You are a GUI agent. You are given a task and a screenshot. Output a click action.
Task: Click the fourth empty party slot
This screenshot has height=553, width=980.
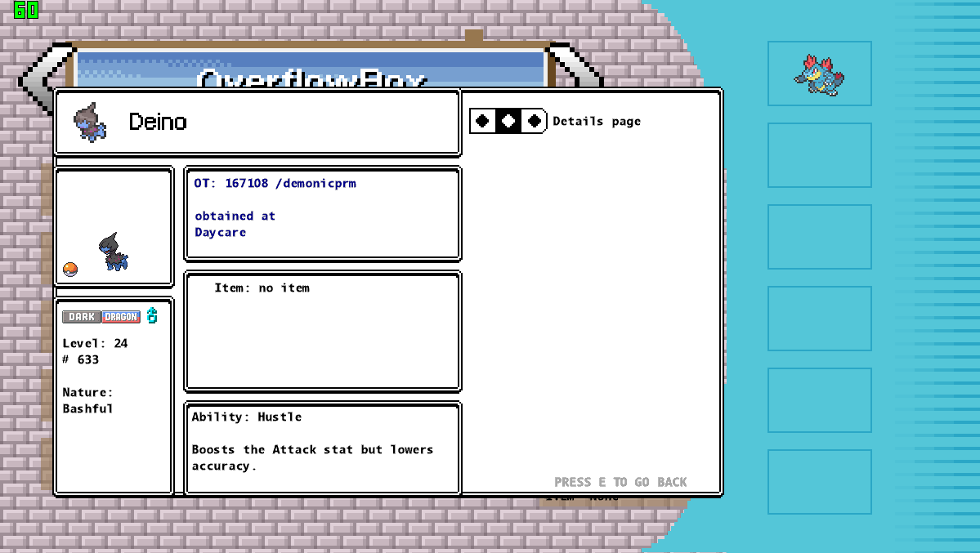[x=819, y=319]
